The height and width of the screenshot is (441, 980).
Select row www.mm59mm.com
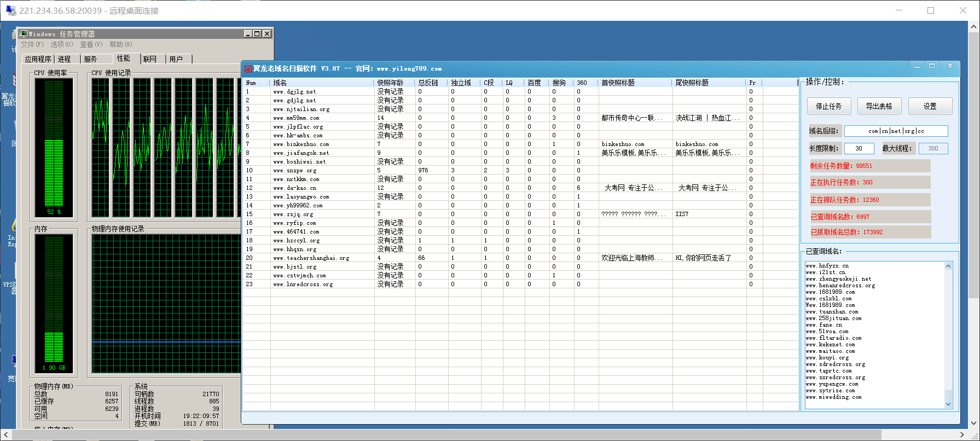[x=520, y=118]
